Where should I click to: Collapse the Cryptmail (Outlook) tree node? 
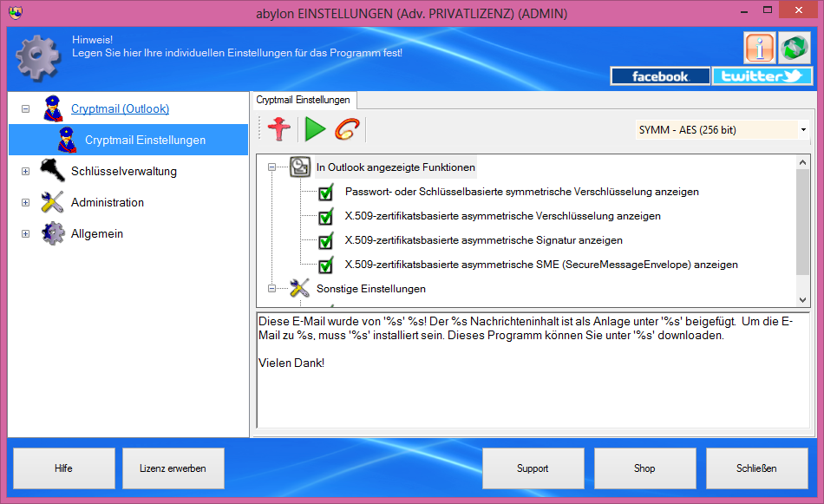click(25, 108)
